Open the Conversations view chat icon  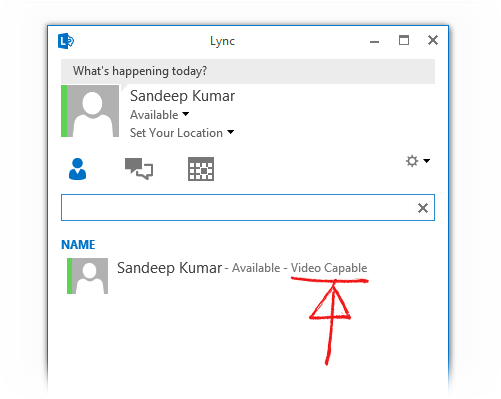point(139,169)
